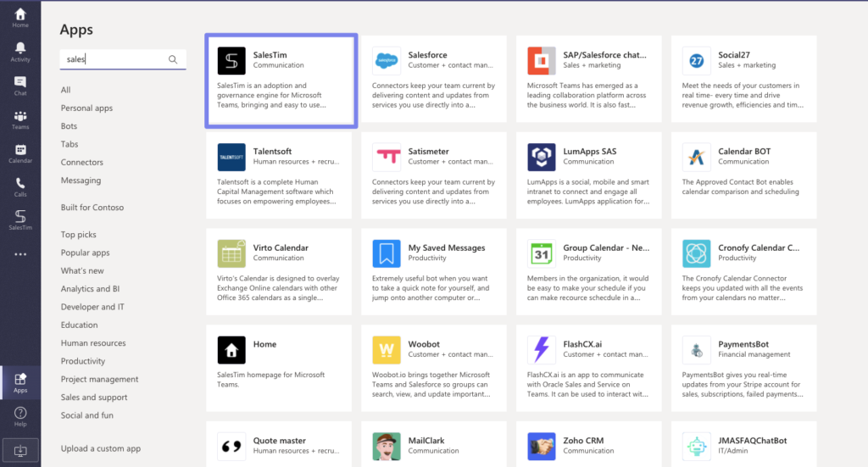
Task: Click the JMASFAQChatBot robot logo
Action: [697, 447]
